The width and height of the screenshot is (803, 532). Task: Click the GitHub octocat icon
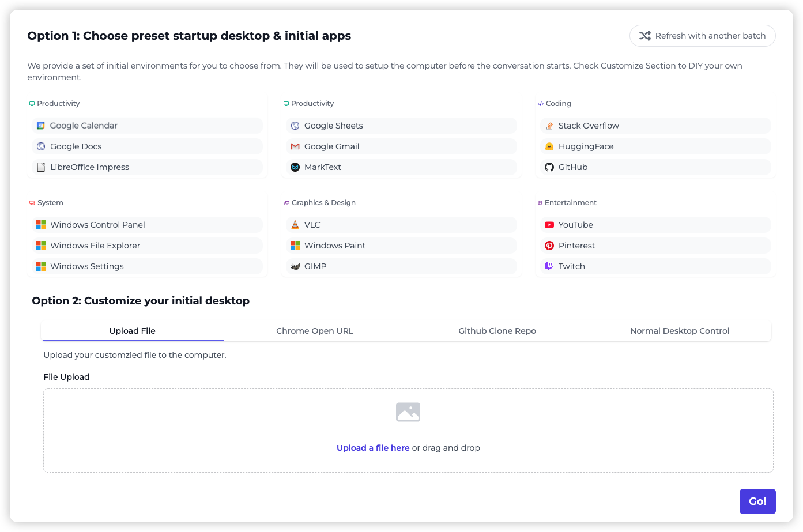click(x=549, y=167)
